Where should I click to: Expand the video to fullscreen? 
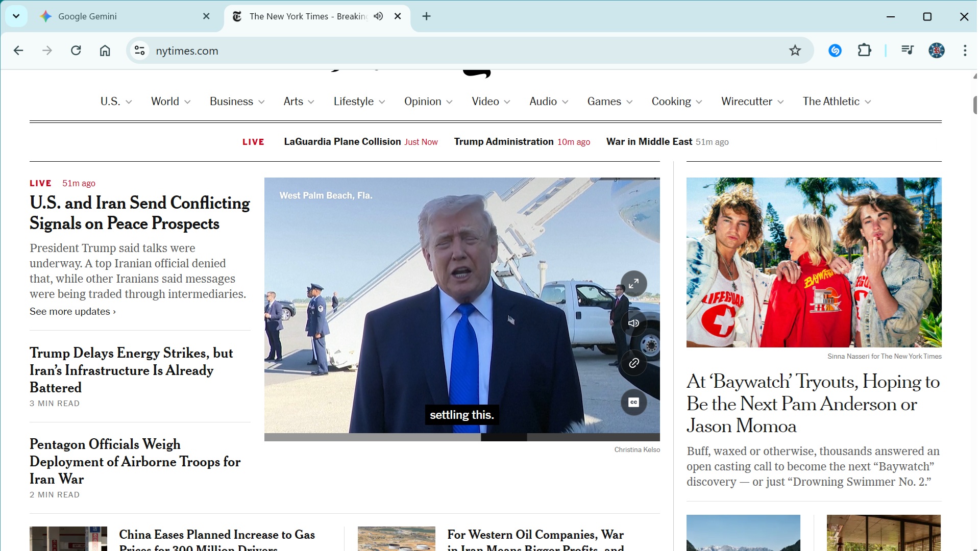[x=633, y=284]
